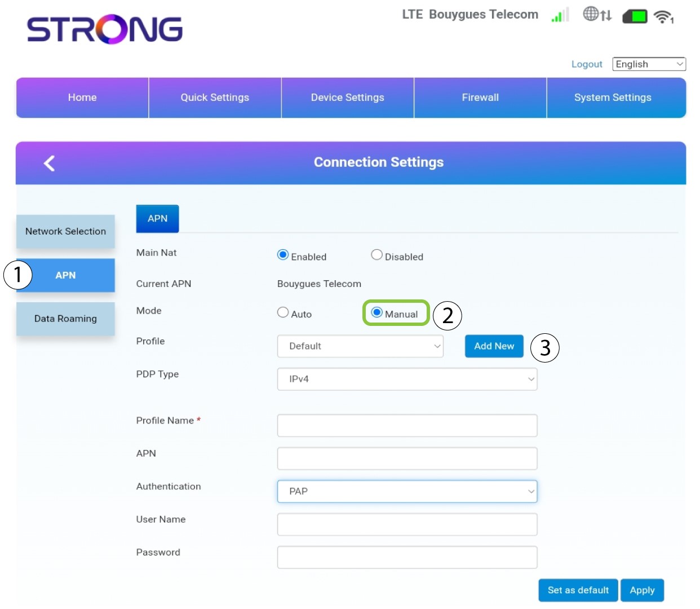Expand the PDP Type dropdown showing IPv4
The width and height of the screenshot is (700, 609).
407,379
